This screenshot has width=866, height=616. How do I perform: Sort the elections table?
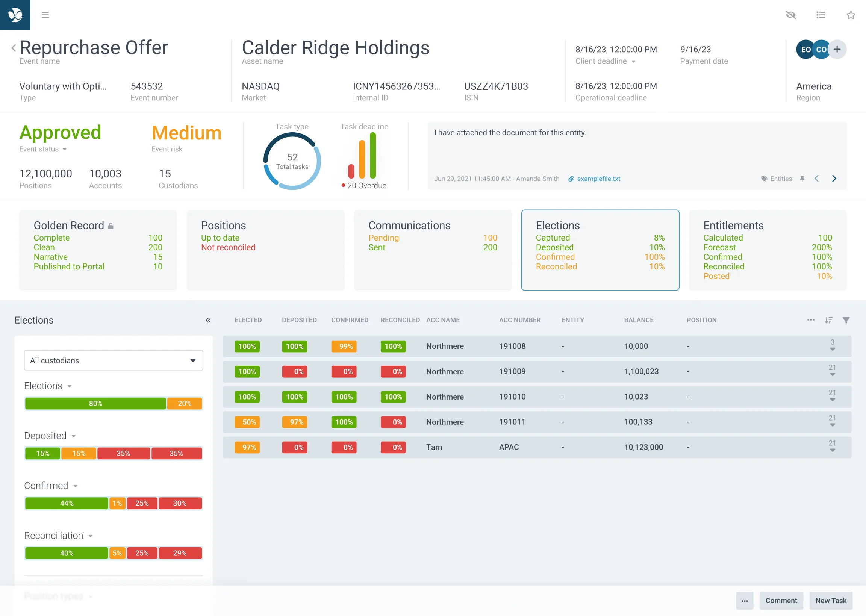tap(828, 320)
